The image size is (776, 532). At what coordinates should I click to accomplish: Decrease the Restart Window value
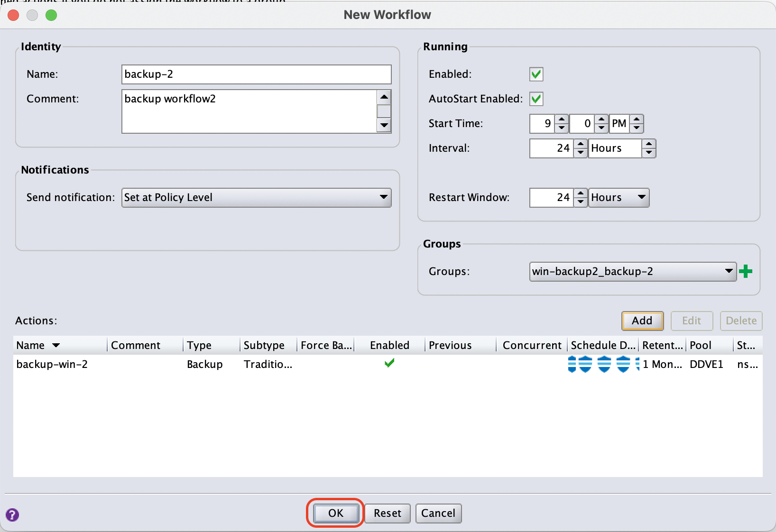[581, 202]
